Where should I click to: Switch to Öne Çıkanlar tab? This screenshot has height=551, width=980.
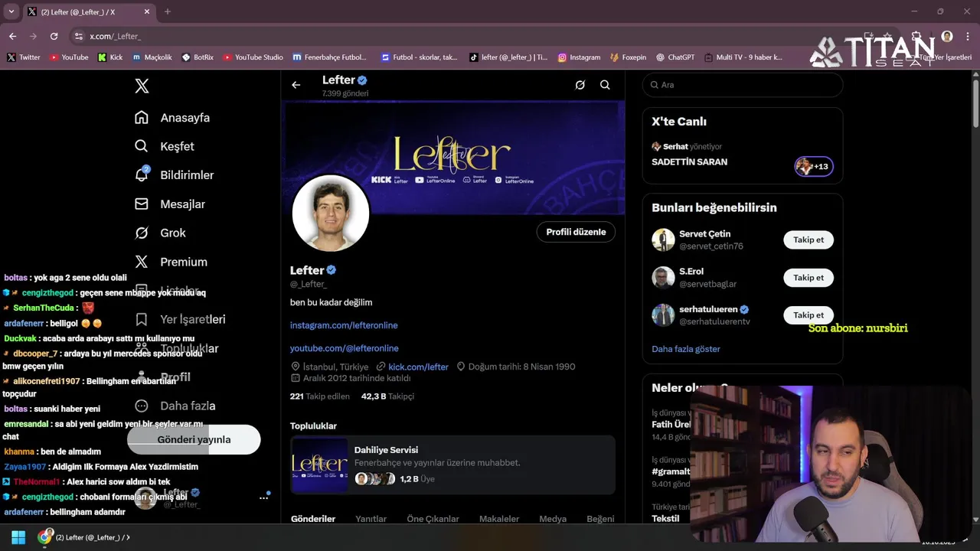pos(433,519)
